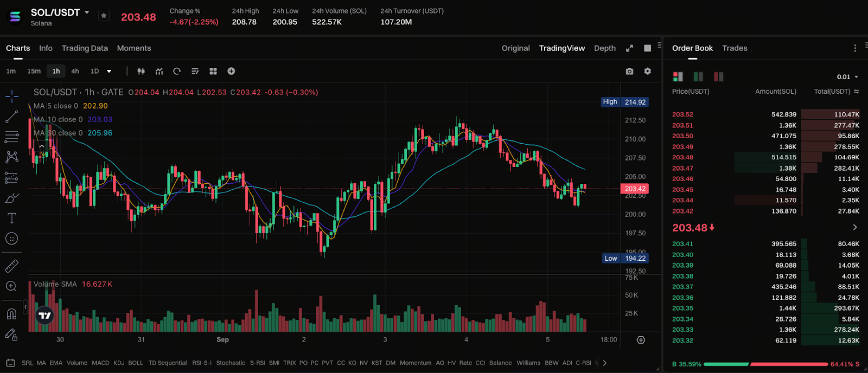Set timeframe to 1m

point(11,71)
